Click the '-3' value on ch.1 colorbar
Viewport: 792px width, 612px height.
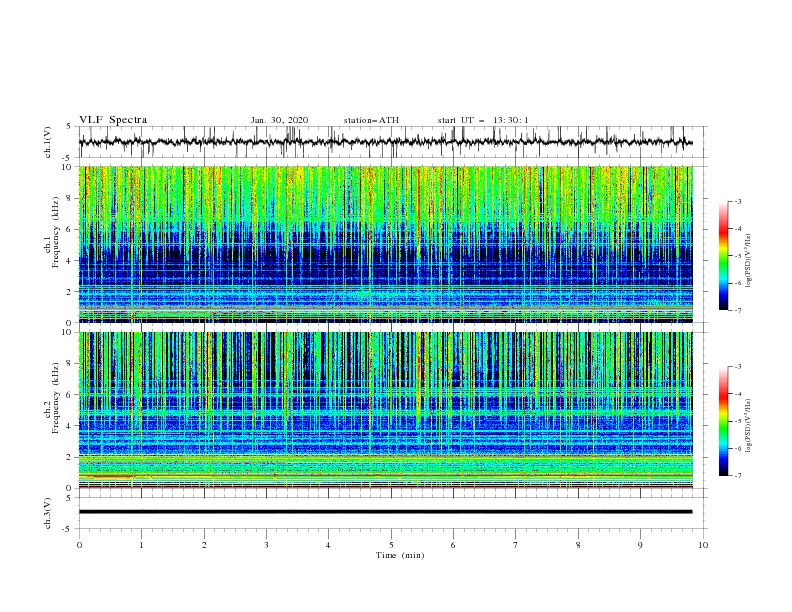(737, 201)
